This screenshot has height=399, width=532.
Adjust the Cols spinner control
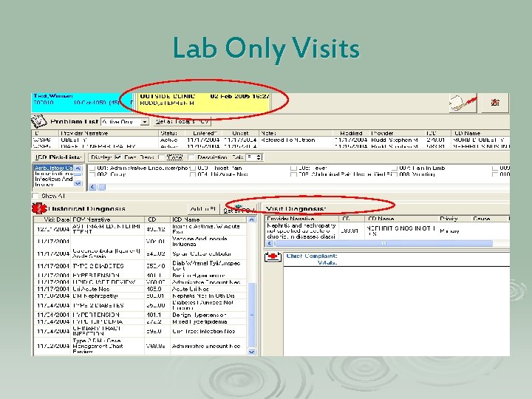pyautogui.click(x=259, y=157)
